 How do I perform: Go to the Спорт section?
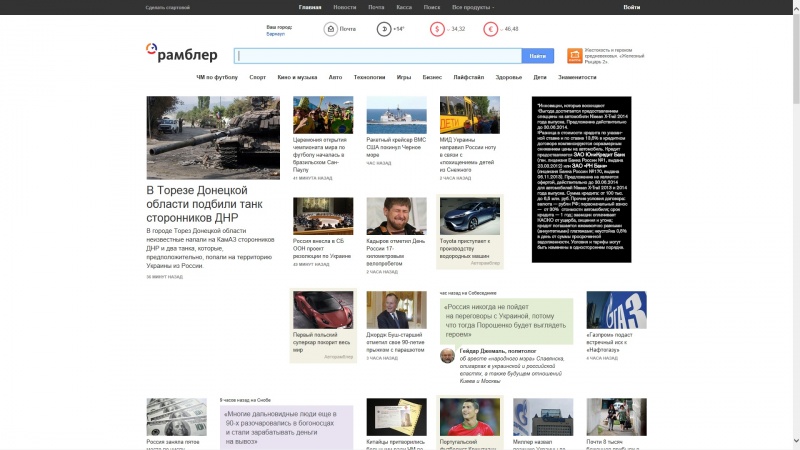point(257,77)
